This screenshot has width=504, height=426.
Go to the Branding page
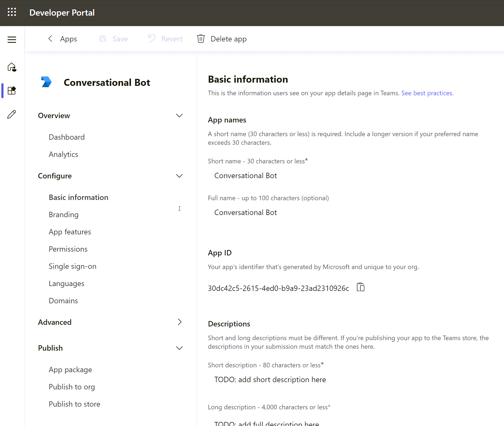coord(64,215)
